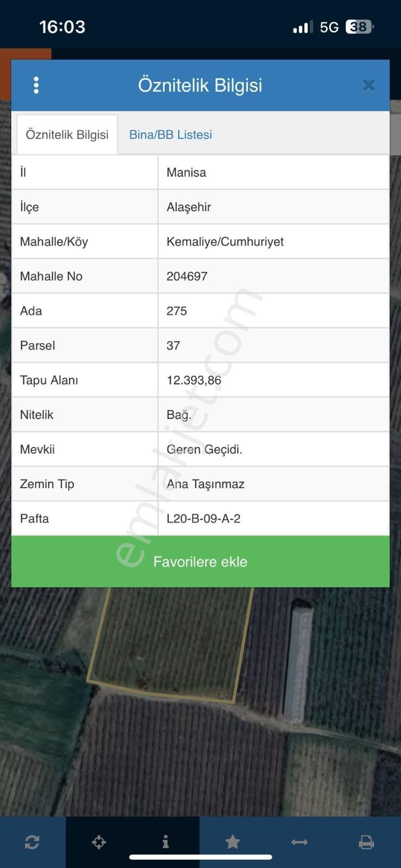Viewport: 401px width, 868px height.
Task: Open the three-dot options menu
Action: coord(36,85)
